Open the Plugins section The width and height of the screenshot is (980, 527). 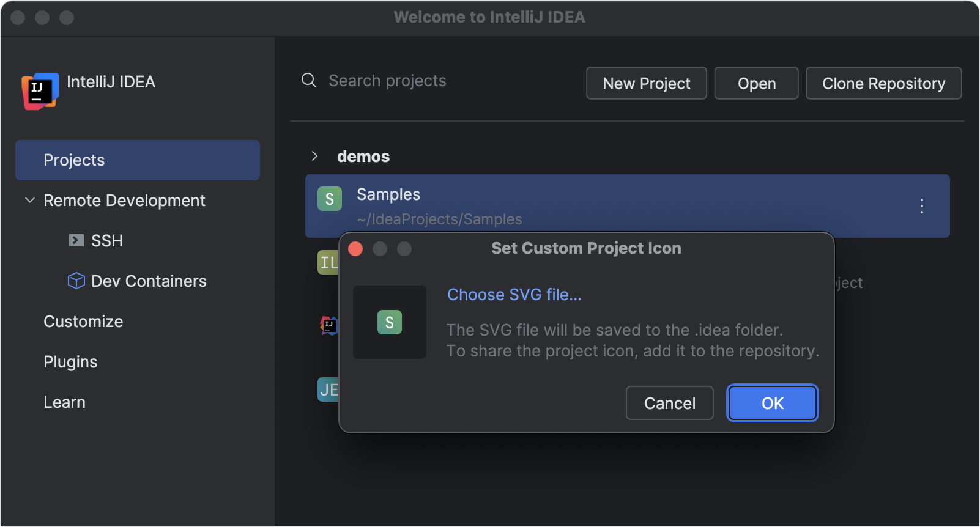70,361
